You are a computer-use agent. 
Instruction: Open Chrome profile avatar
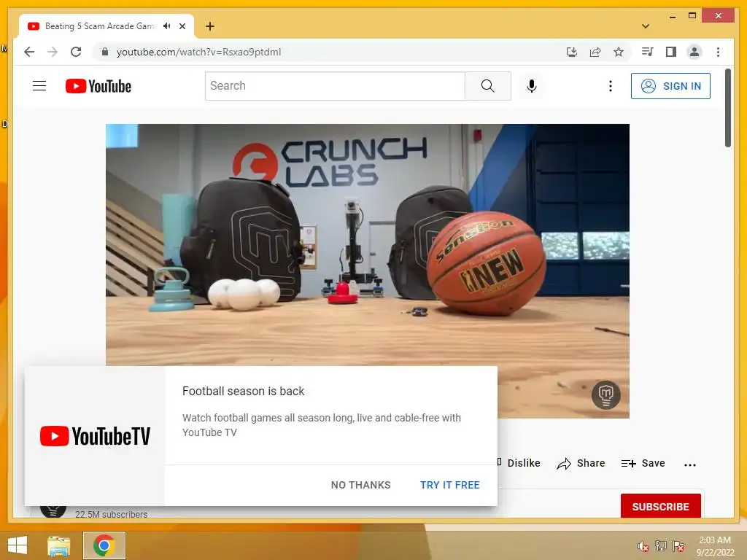[x=694, y=52]
